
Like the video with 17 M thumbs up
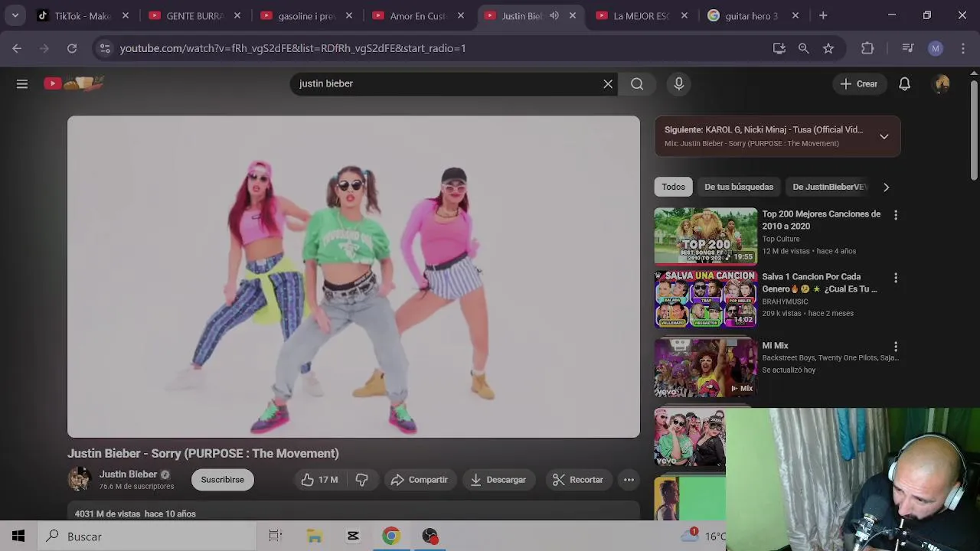[319, 480]
